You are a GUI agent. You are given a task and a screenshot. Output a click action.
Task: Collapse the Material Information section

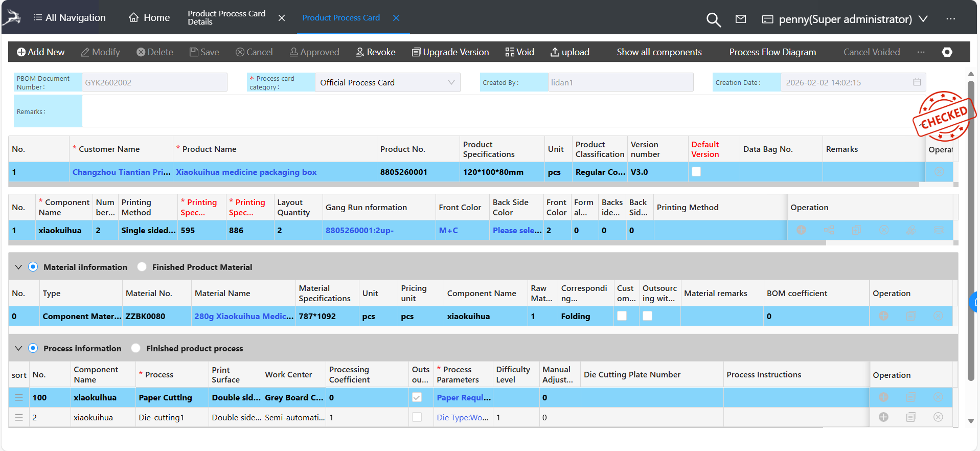[18, 267]
